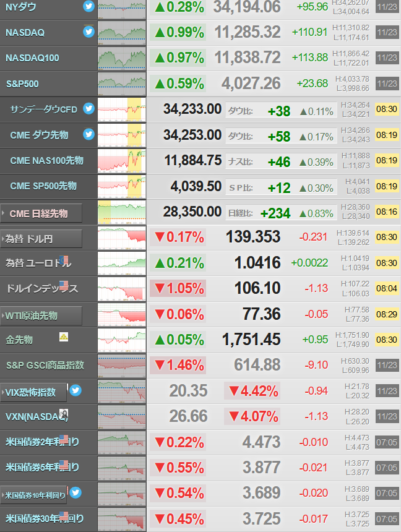Viewport: 401px width, 532px height.
Task: Click the US flag on 米国債券2年利回り row
Action: click(x=64, y=439)
